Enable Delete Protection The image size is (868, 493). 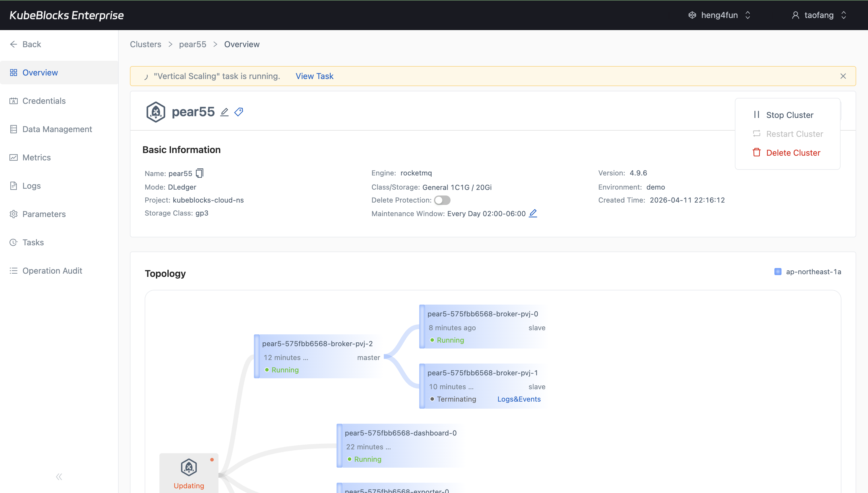click(442, 200)
